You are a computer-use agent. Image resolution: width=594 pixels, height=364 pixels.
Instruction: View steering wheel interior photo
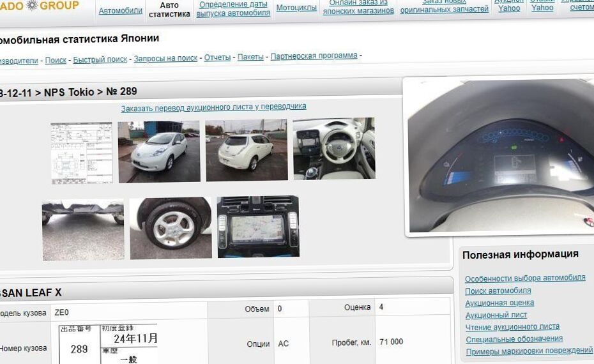[334, 148]
